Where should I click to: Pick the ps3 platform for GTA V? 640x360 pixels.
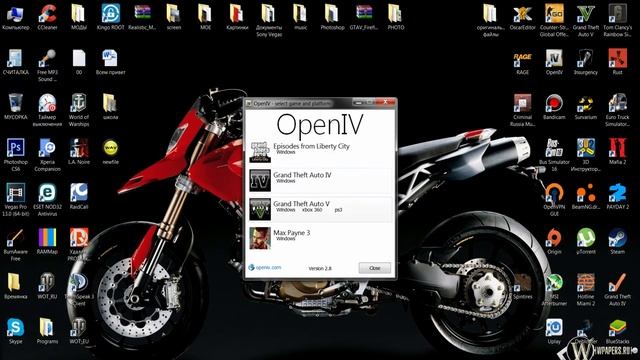pyautogui.click(x=338, y=210)
